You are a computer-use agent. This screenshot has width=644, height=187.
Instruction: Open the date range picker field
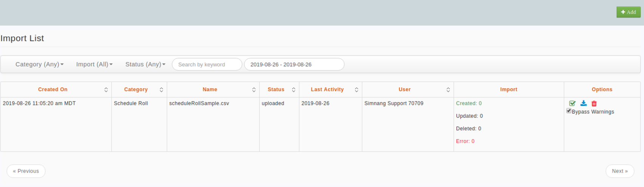click(x=294, y=64)
